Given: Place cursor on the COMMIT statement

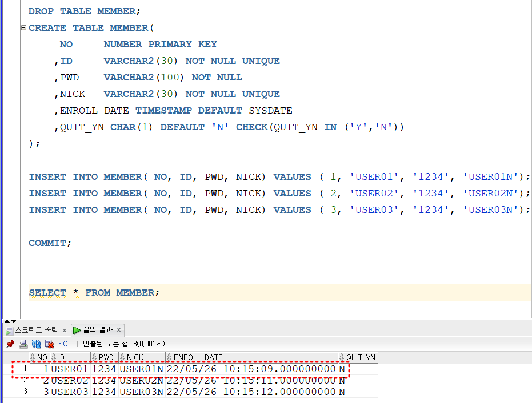Looking at the screenshot, I should tap(50, 243).
